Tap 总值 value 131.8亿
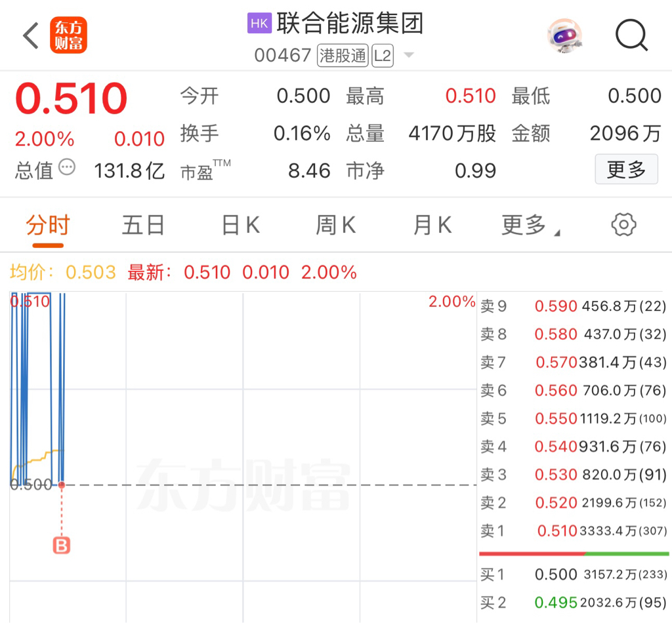This screenshot has width=672, height=623. click(129, 171)
